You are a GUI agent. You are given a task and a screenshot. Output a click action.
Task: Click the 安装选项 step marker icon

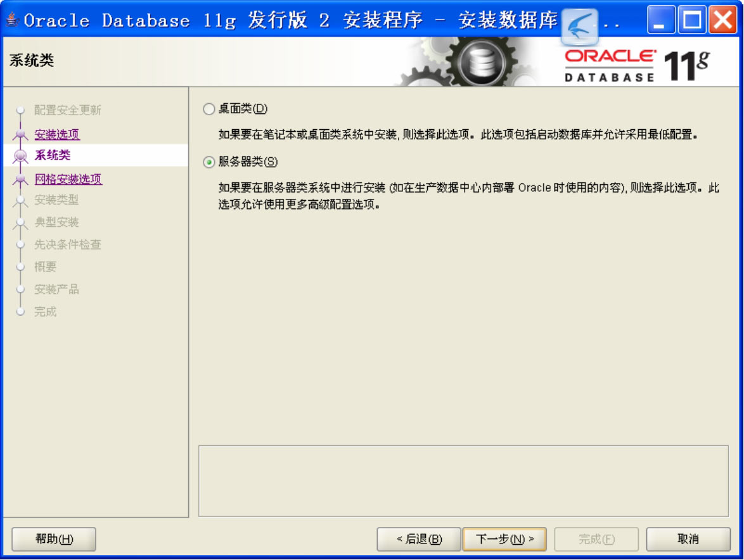[20, 135]
